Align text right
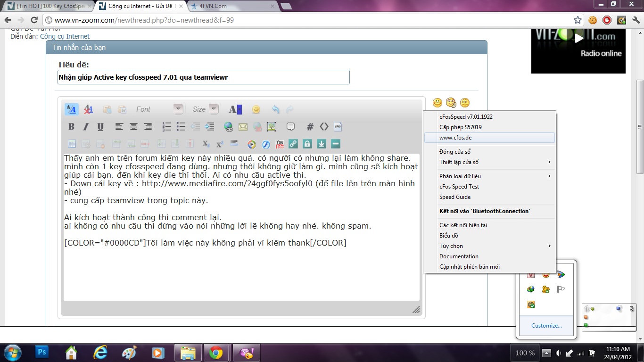Image resolution: width=644 pixels, height=362 pixels. [x=148, y=127]
